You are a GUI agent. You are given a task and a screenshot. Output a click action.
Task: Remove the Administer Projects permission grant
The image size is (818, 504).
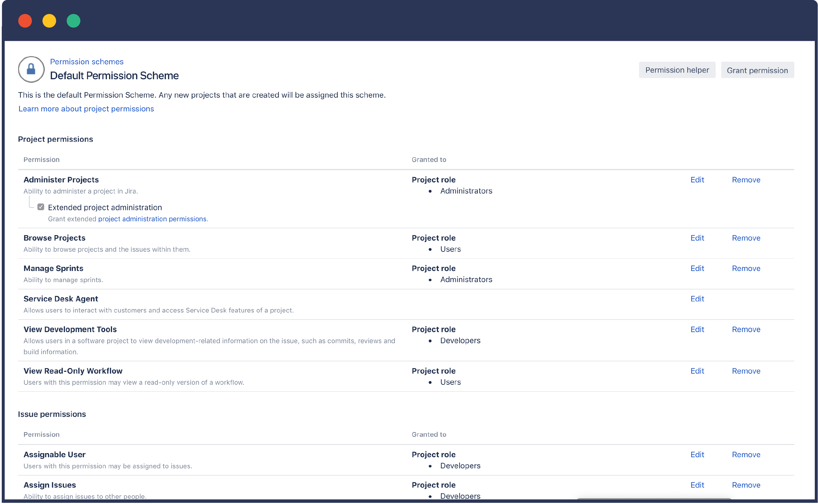tap(746, 180)
